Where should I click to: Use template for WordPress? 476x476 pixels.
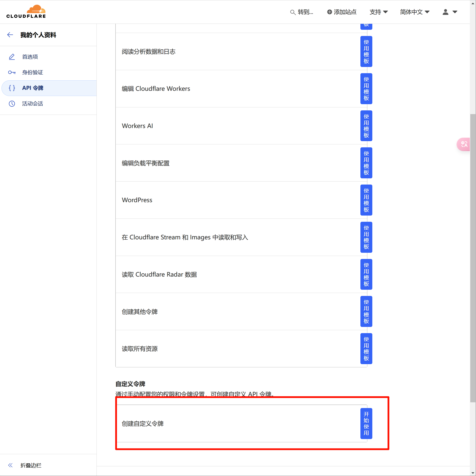point(366,200)
